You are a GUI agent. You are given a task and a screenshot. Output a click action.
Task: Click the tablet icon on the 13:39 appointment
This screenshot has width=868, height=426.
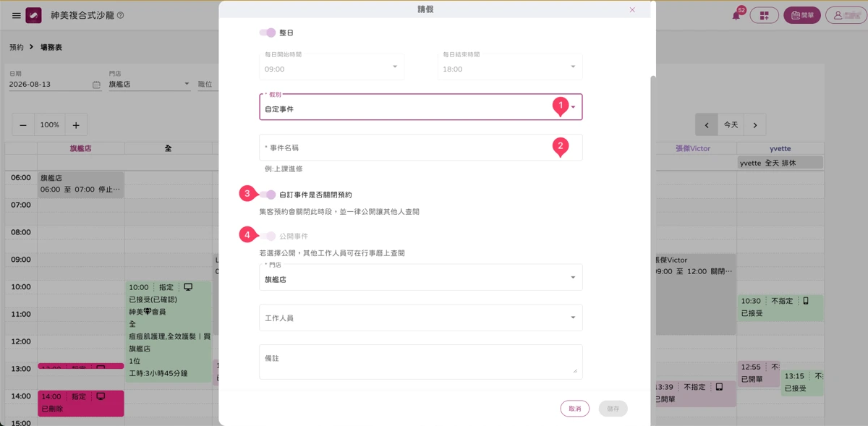click(719, 387)
